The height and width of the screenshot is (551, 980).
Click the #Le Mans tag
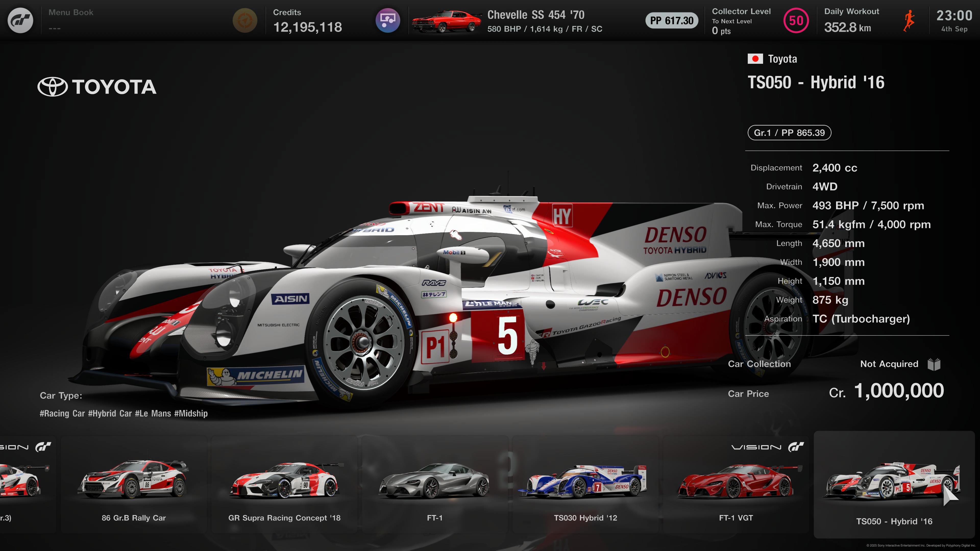(153, 413)
